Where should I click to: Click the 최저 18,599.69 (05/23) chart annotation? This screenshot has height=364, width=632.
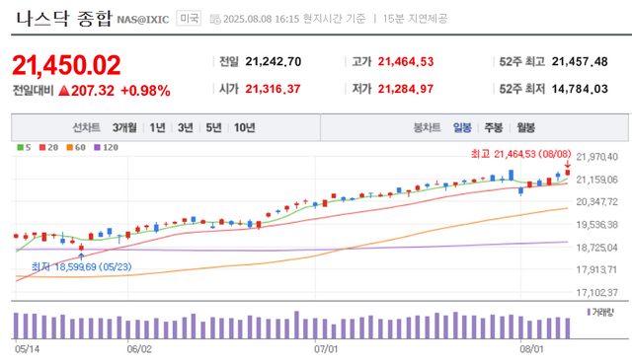(x=82, y=266)
